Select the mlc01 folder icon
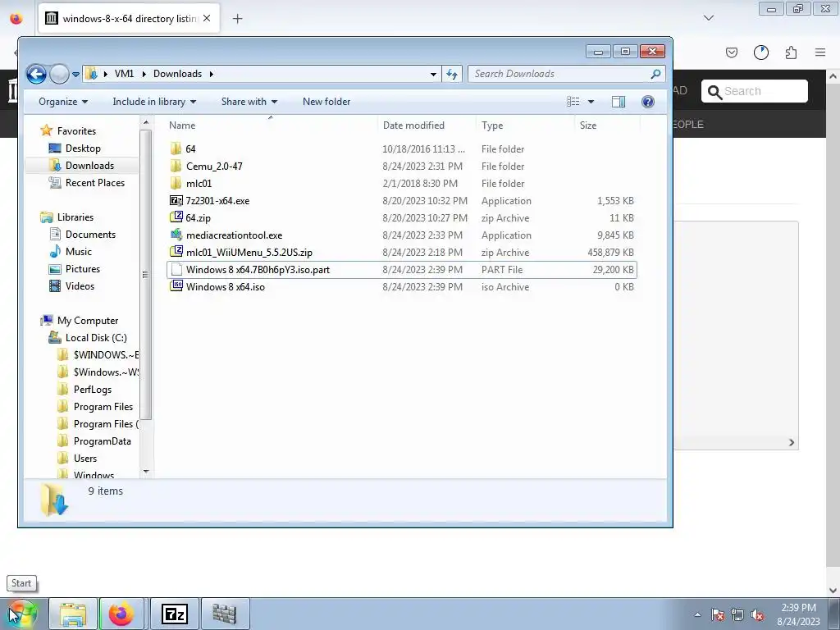 [176, 183]
